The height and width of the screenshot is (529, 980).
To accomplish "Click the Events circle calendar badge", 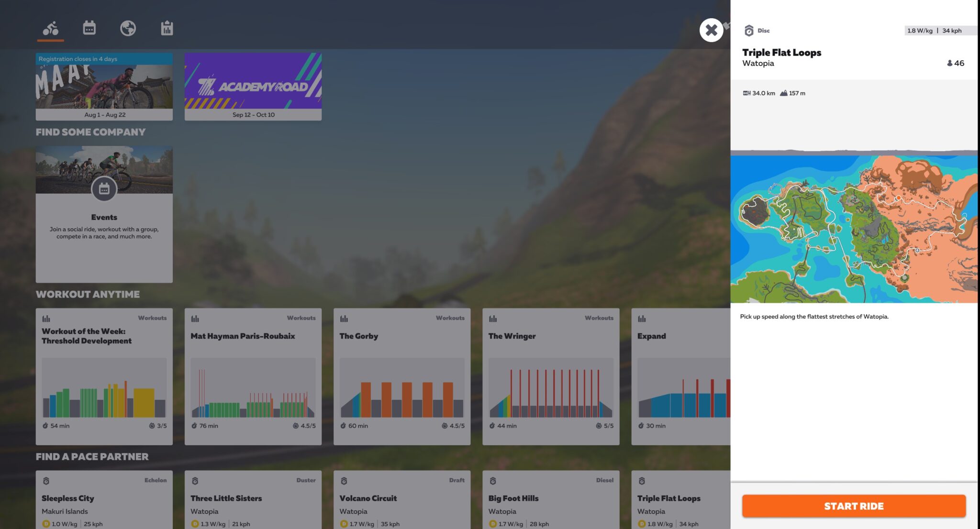I will point(104,189).
